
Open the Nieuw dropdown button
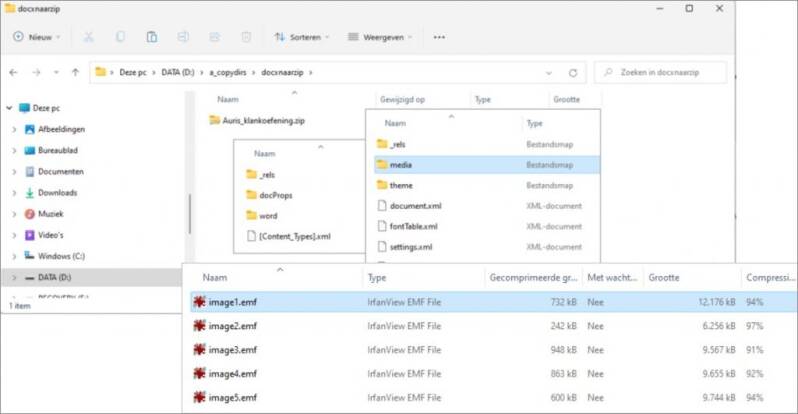pyautogui.click(x=37, y=37)
